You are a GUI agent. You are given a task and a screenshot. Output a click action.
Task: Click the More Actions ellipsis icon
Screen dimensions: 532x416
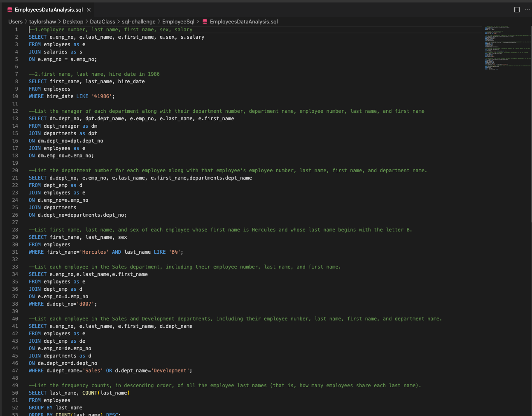point(527,9)
